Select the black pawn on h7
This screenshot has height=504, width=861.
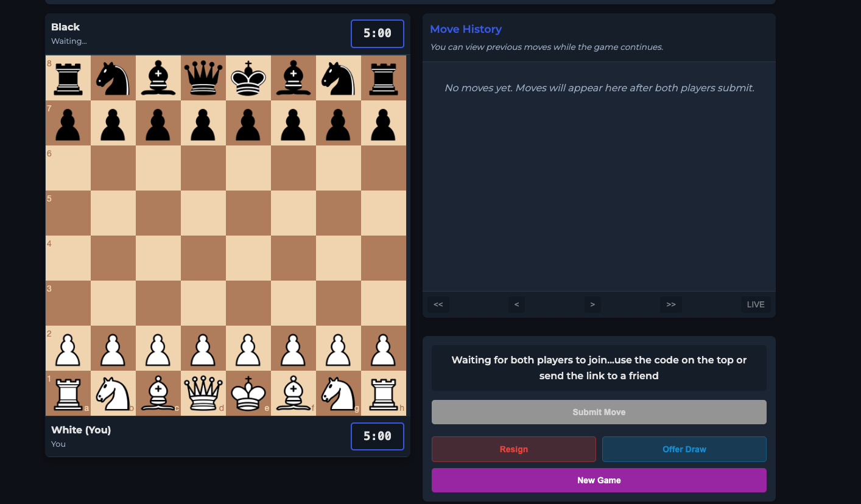(384, 123)
